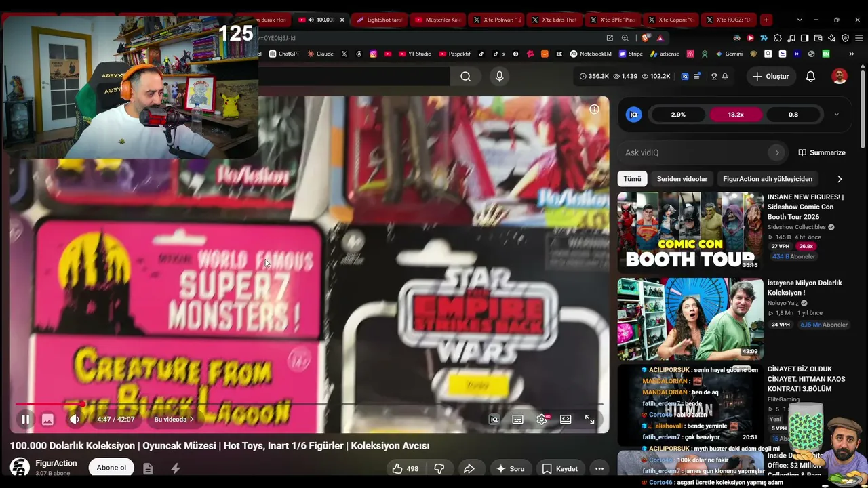Open the Claude bookmark
This screenshot has height=488, width=868.
pos(320,54)
